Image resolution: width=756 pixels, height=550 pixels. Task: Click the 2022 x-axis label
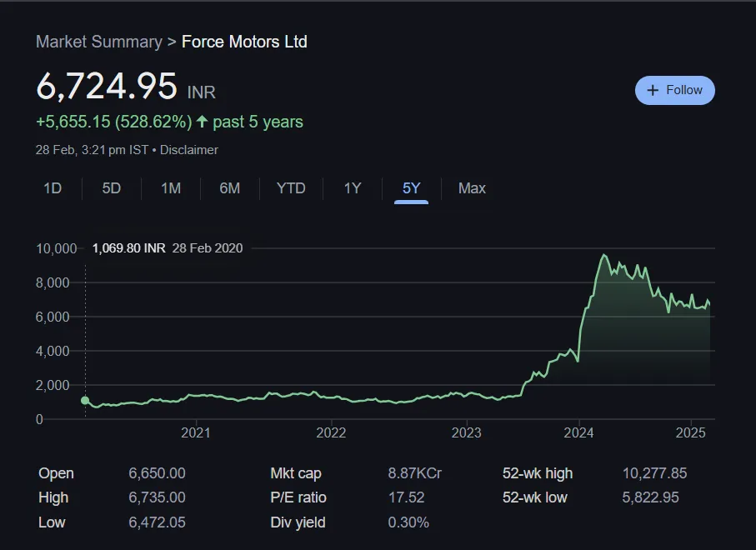331,432
